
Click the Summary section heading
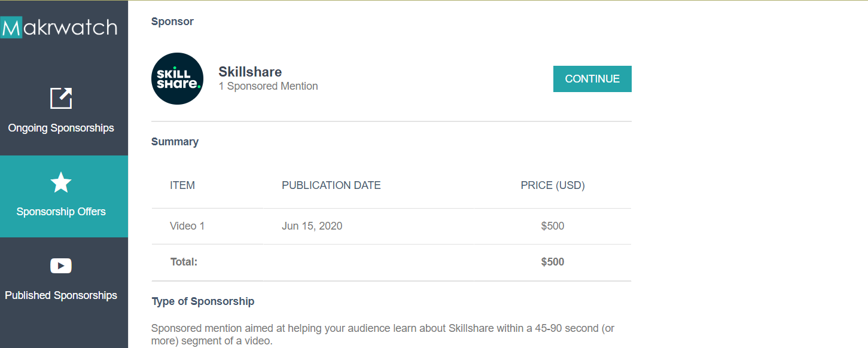175,142
